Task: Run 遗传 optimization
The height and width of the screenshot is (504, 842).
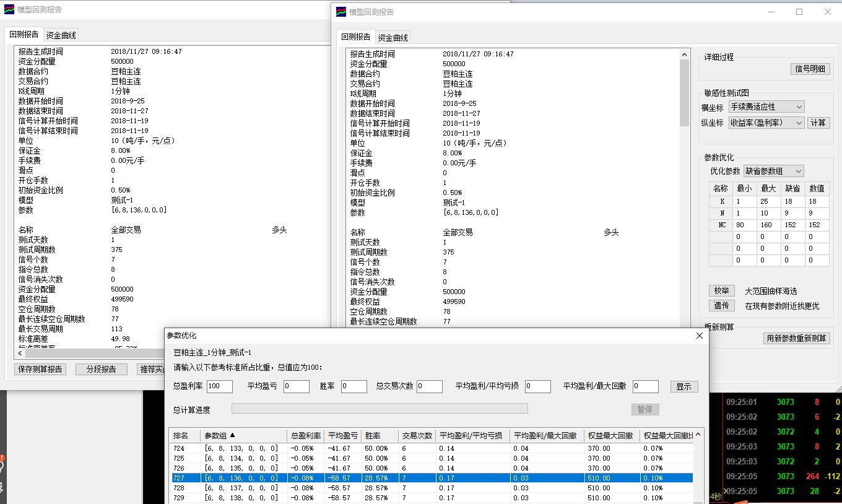Action: (x=721, y=306)
